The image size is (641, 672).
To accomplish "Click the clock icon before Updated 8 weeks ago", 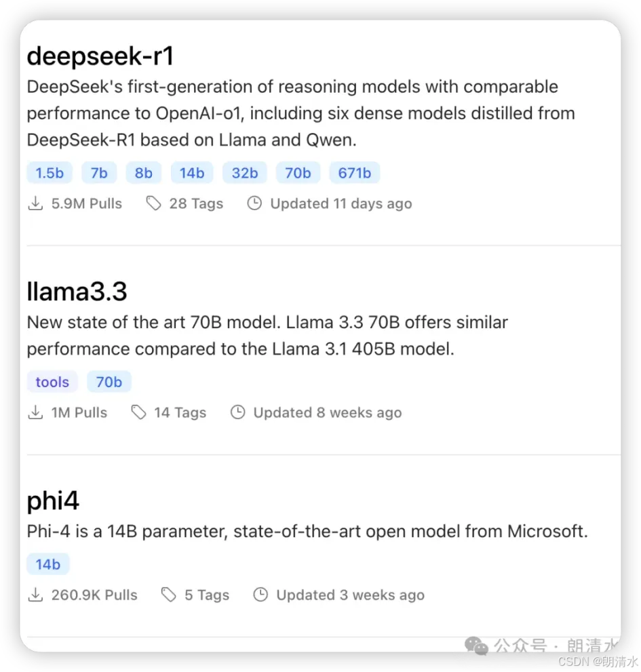I will click(237, 412).
